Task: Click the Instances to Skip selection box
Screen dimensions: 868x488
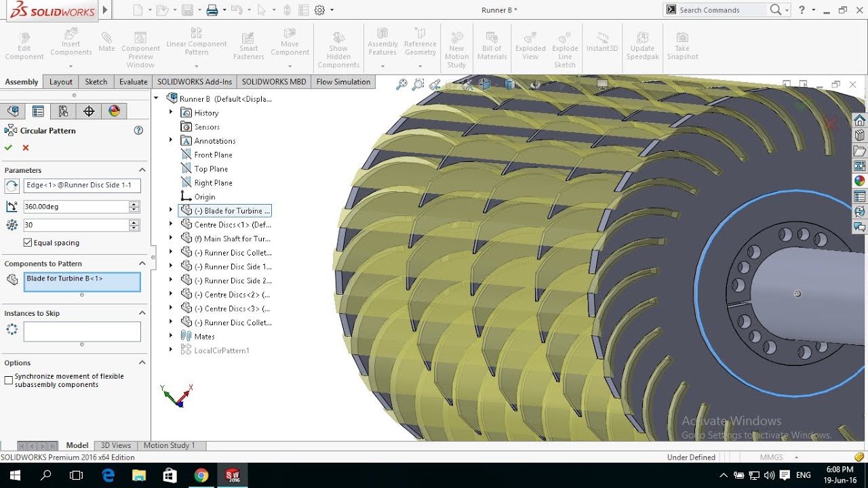Action: tap(82, 331)
